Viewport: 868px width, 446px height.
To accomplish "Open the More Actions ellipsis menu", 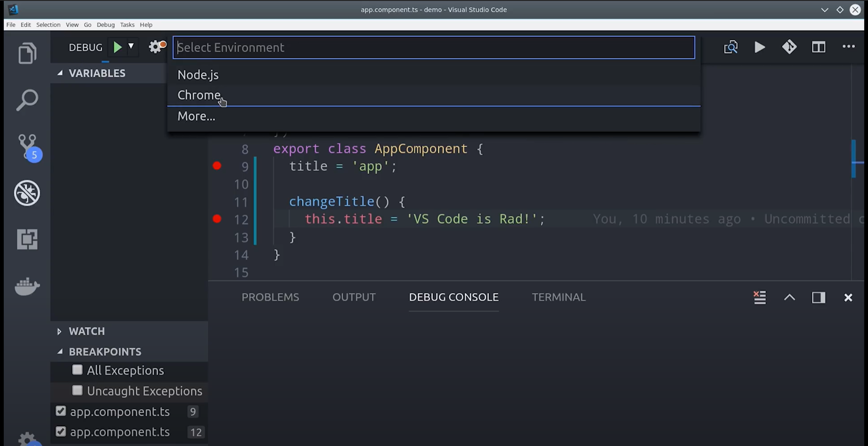I will tap(848, 46).
